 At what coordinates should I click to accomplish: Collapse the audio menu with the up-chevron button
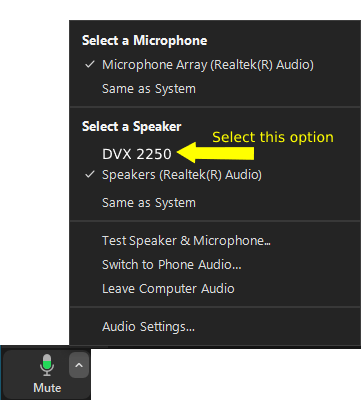click(79, 365)
